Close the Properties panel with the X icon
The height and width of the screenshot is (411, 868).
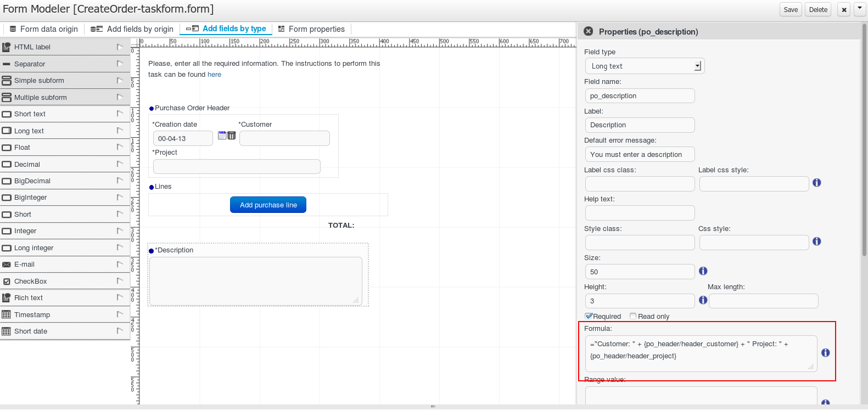(589, 31)
